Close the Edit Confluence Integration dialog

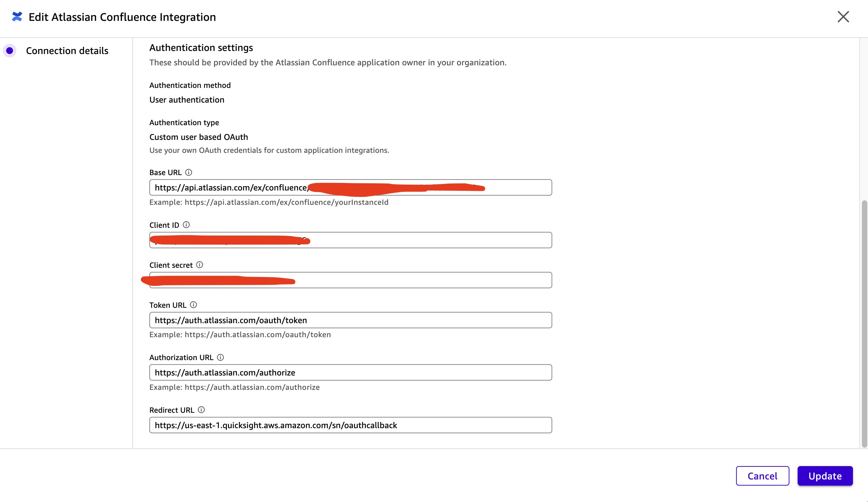(843, 16)
